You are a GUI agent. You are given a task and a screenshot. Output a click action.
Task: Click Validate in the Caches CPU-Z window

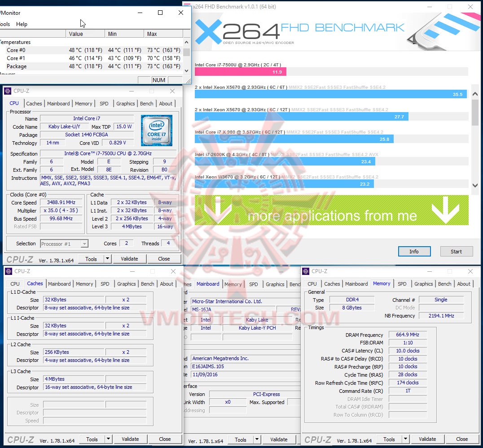[130, 439]
